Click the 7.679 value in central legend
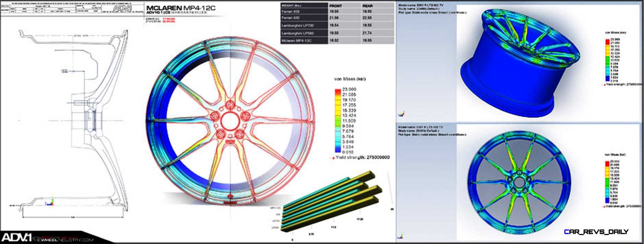 pyautogui.click(x=348, y=131)
